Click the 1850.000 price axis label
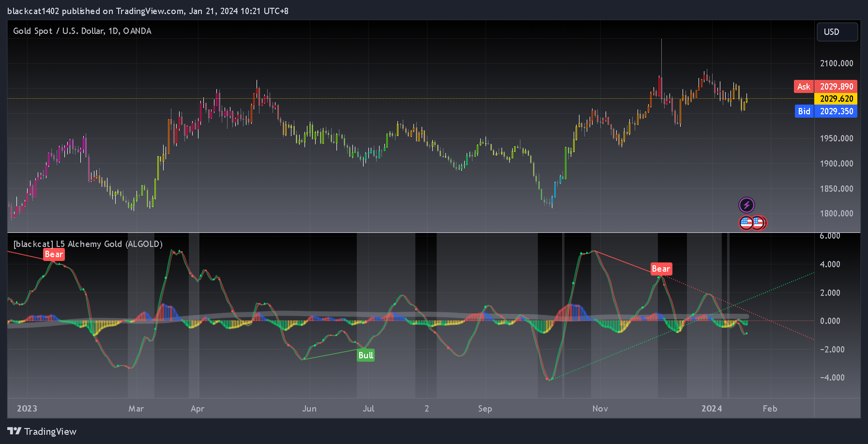The image size is (868, 444). (837, 189)
